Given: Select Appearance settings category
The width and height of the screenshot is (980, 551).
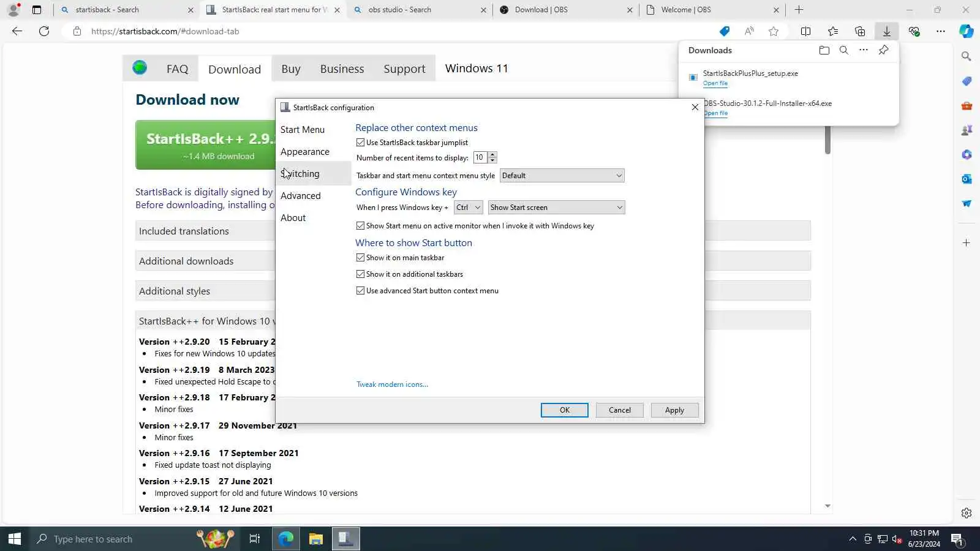Looking at the screenshot, I should coord(305,152).
